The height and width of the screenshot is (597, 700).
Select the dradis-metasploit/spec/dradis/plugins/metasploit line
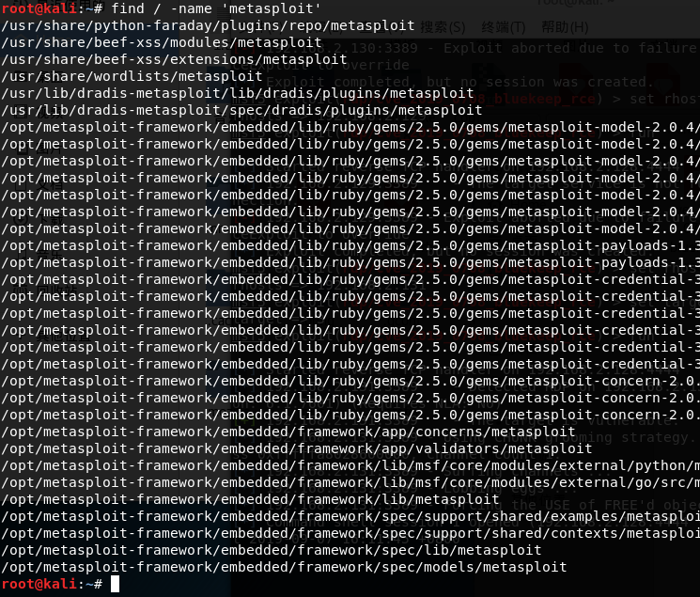point(241,110)
